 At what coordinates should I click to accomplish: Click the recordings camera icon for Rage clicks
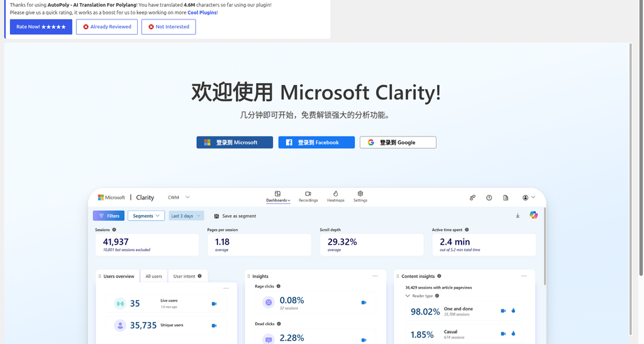coord(364,302)
